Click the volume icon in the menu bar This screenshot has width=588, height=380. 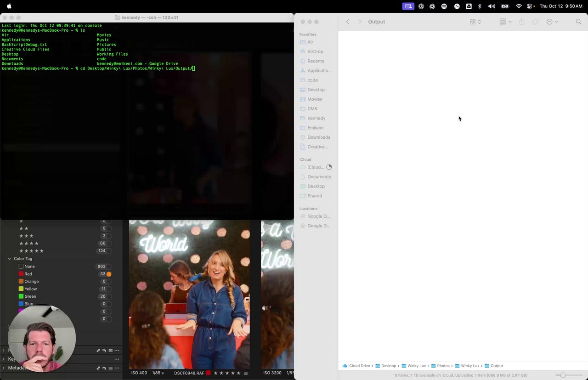pyautogui.click(x=492, y=6)
